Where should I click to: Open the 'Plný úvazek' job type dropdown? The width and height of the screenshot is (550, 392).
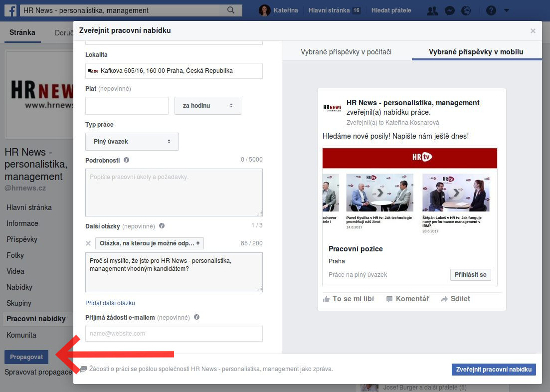coord(132,142)
